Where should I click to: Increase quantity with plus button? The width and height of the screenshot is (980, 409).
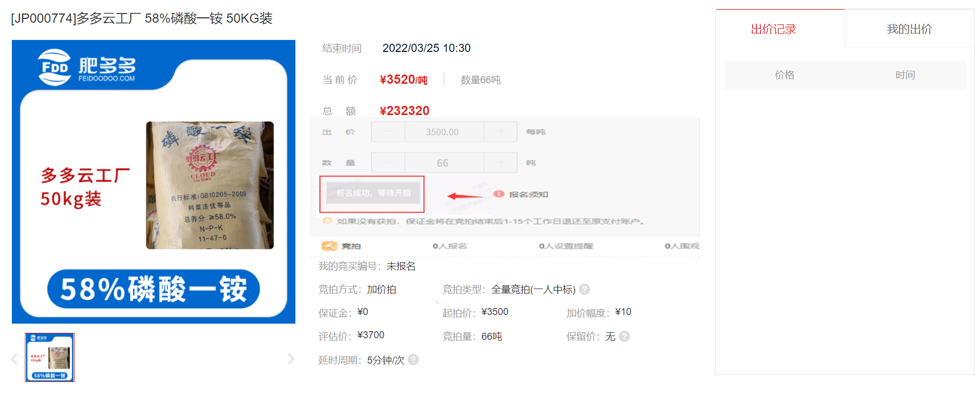[501, 163]
